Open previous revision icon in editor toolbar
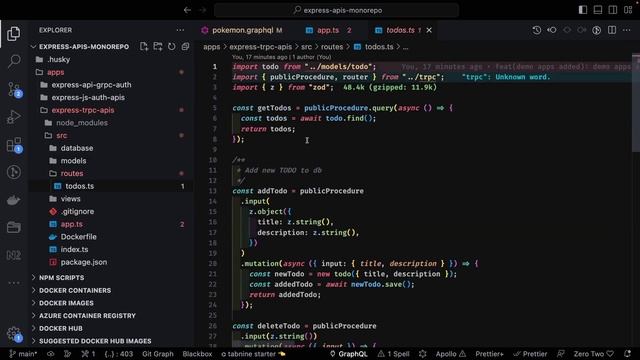The image size is (640, 360). click(x=551, y=30)
